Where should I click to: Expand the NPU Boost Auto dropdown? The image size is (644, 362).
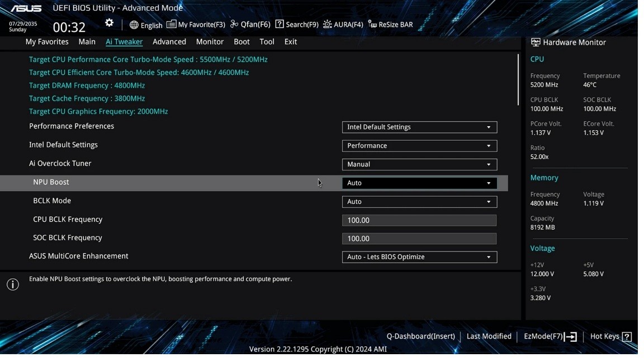click(x=419, y=183)
